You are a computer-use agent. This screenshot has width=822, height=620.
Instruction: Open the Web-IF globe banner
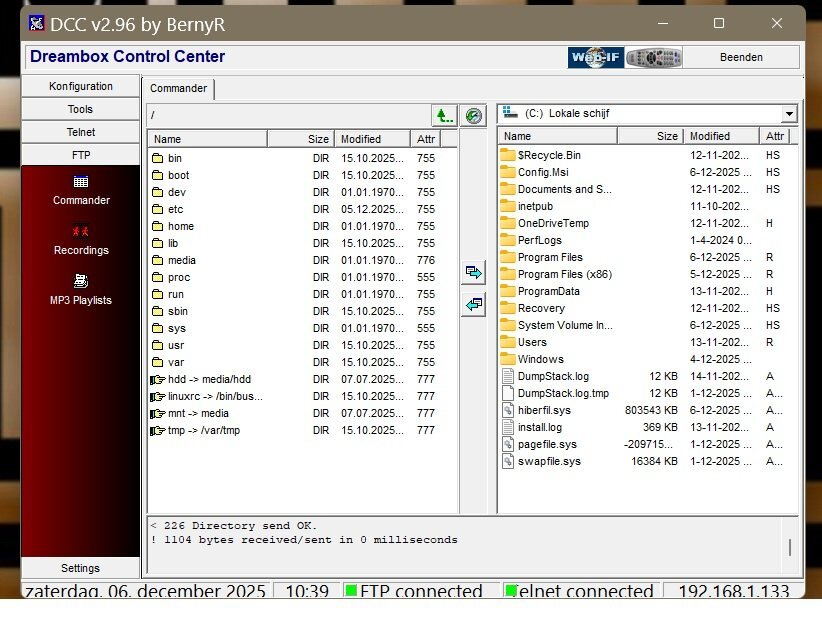point(596,58)
